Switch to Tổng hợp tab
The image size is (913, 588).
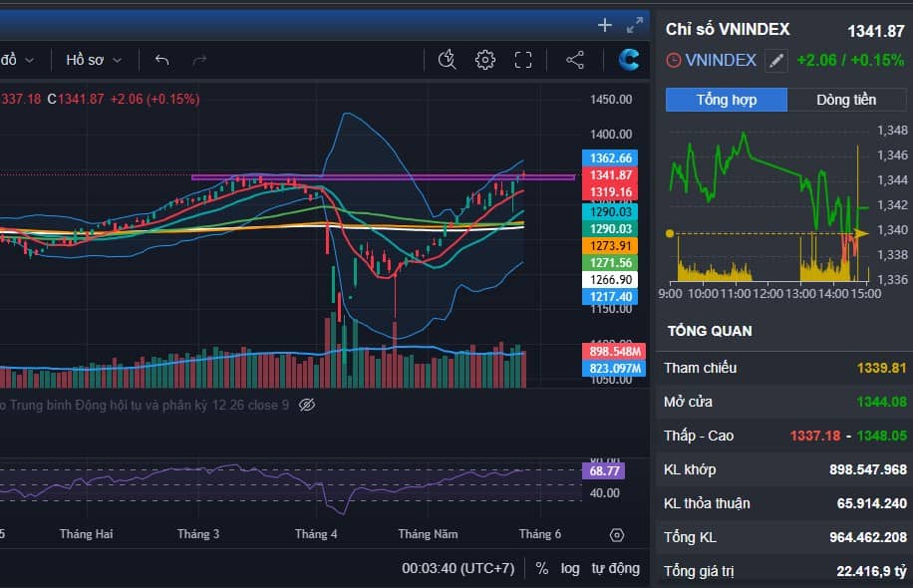click(x=726, y=100)
